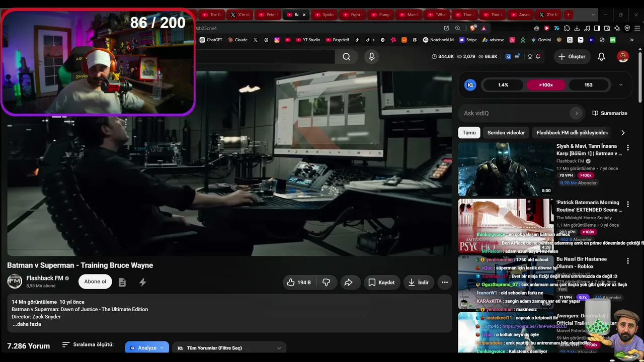Open the Siyah & Mavi Batman thumbnail

(x=506, y=169)
